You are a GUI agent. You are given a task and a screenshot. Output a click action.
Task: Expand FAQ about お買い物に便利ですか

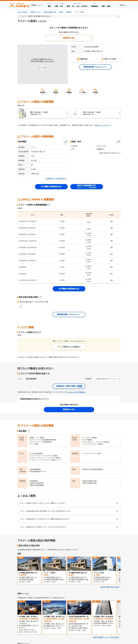(x=69, y=511)
